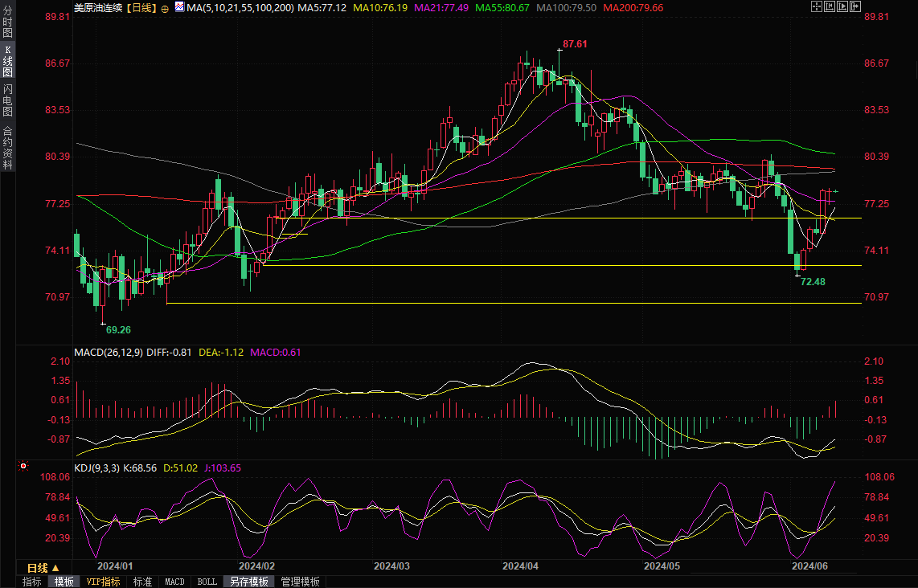Click the 管理模板 button
The height and width of the screenshot is (588, 918).
point(300,582)
